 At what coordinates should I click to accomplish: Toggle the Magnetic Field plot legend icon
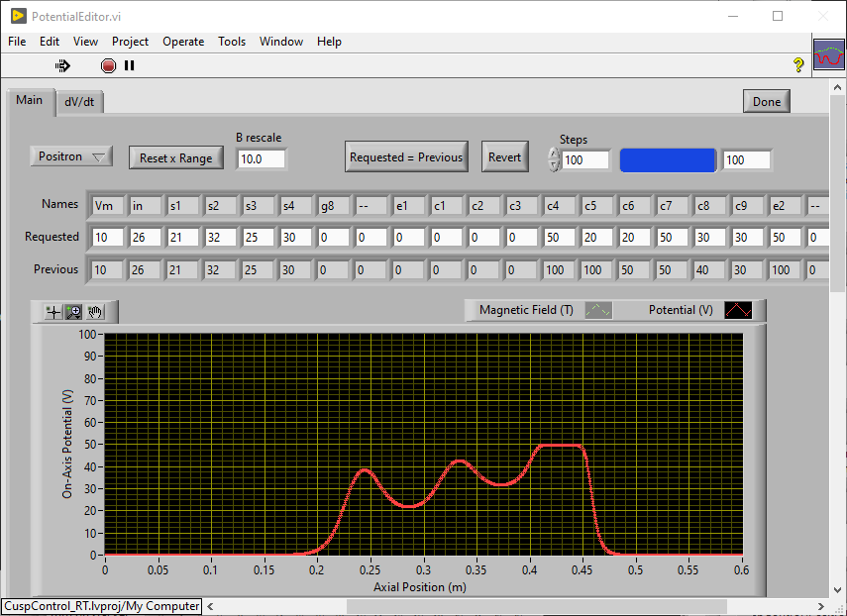pyautogui.click(x=597, y=310)
